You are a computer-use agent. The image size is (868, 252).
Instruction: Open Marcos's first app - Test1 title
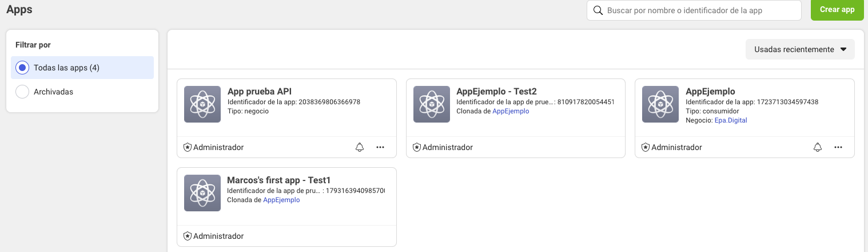pos(279,180)
